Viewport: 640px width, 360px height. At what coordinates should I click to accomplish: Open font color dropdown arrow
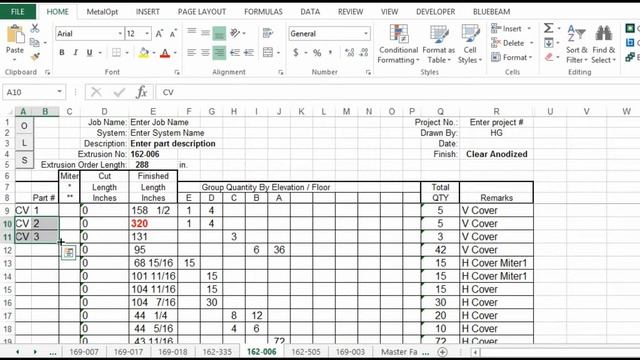175,53
